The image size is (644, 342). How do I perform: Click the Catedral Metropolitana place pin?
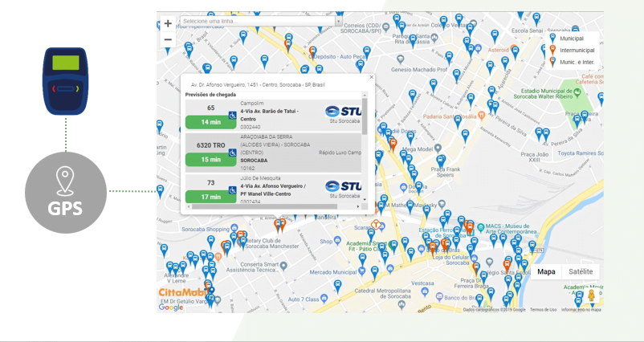pyautogui.click(x=401, y=304)
